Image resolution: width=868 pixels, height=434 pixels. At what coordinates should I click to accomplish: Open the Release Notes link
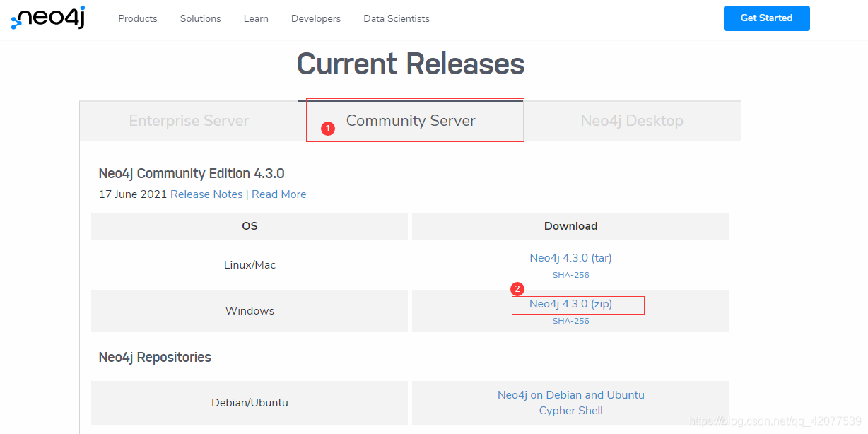click(206, 194)
